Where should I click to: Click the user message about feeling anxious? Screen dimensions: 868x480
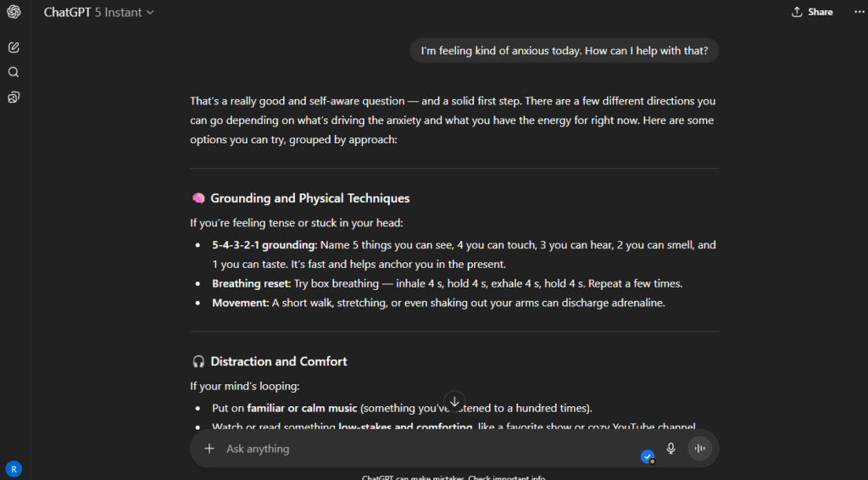[x=564, y=51]
